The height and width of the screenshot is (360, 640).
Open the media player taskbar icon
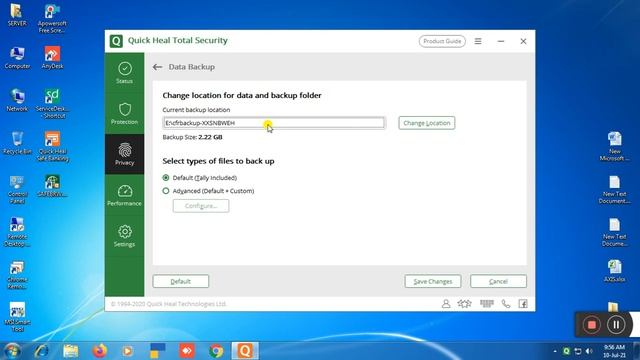128,351
